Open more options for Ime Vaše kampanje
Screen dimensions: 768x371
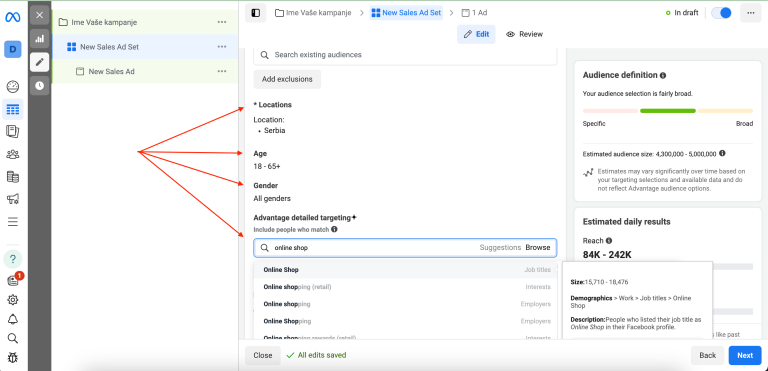tap(222, 22)
